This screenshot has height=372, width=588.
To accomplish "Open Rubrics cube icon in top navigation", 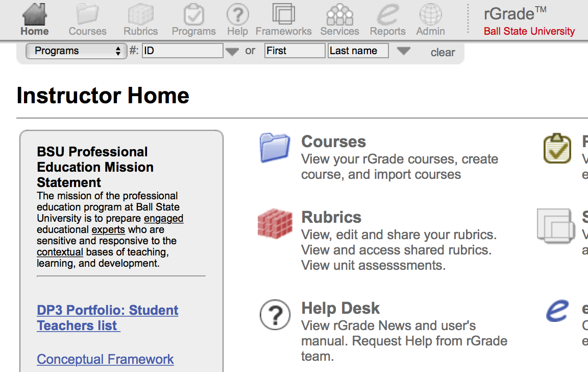I will [140, 14].
